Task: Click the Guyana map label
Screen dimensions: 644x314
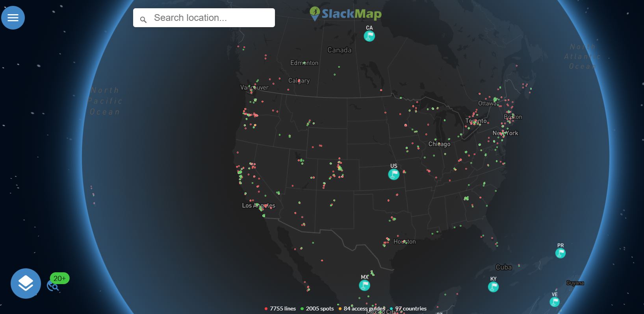Action: [x=575, y=283]
